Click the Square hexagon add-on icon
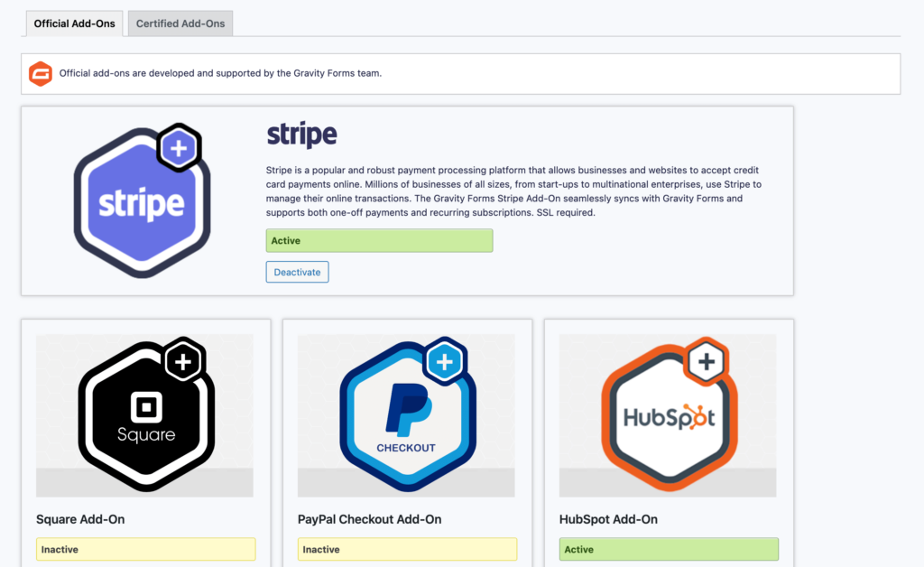Viewport: 924px width, 567px height. 145,417
